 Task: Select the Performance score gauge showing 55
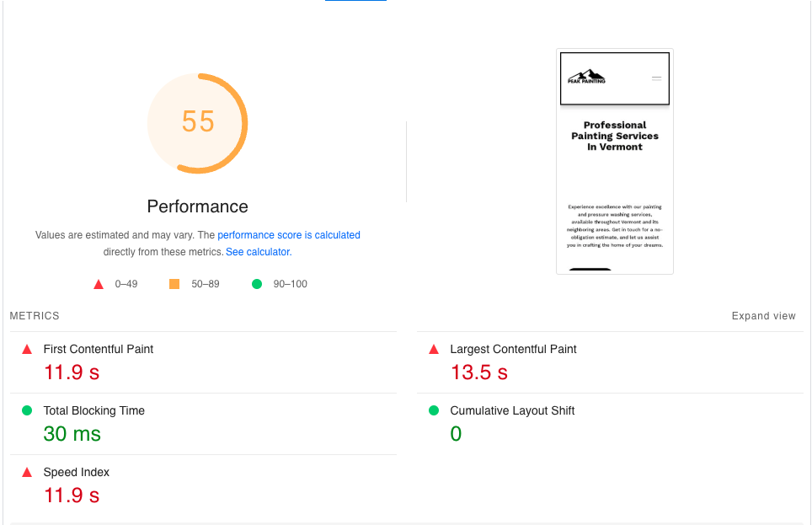click(x=197, y=123)
